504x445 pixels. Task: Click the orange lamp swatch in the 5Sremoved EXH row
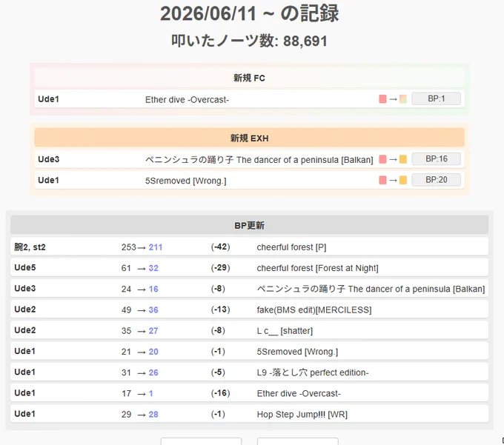(403, 180)
